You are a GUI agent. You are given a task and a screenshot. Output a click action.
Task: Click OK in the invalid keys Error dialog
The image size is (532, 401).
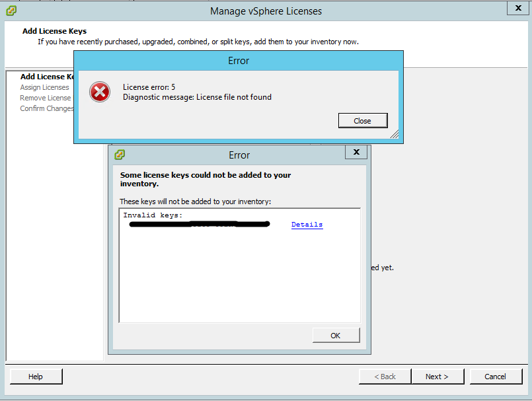coord(336,335)
